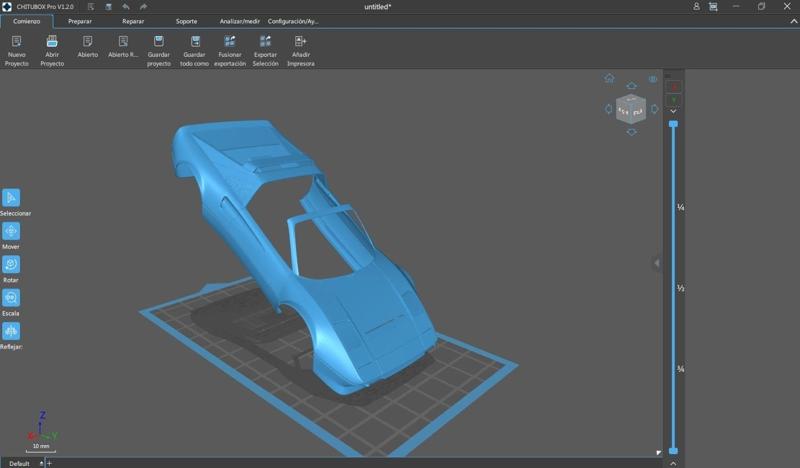Select the Reflejar mirror tool
Viewport: 800px width, 468px height.
(x=11, y=331)
